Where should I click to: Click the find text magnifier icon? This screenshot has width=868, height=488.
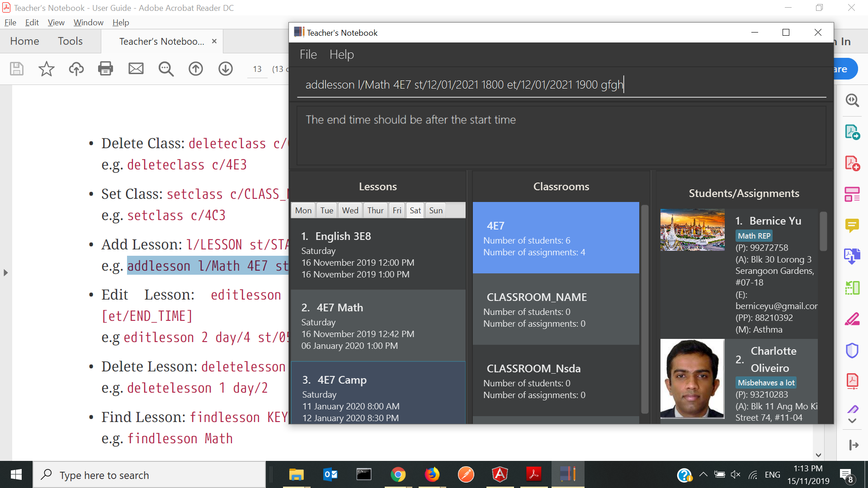click(166, 69)
